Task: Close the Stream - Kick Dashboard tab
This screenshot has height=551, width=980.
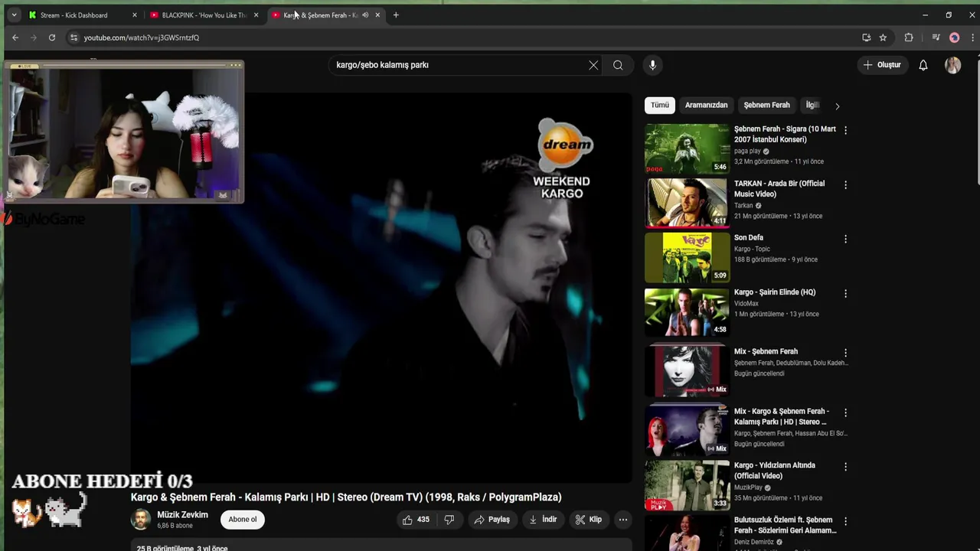Action: 135,15
